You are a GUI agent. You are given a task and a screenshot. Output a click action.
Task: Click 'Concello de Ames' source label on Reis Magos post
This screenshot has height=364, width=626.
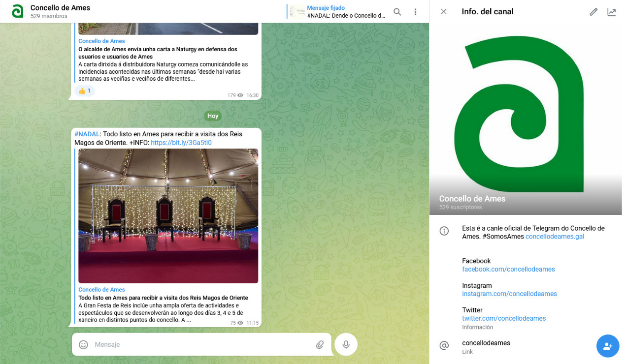coord(101,290)
